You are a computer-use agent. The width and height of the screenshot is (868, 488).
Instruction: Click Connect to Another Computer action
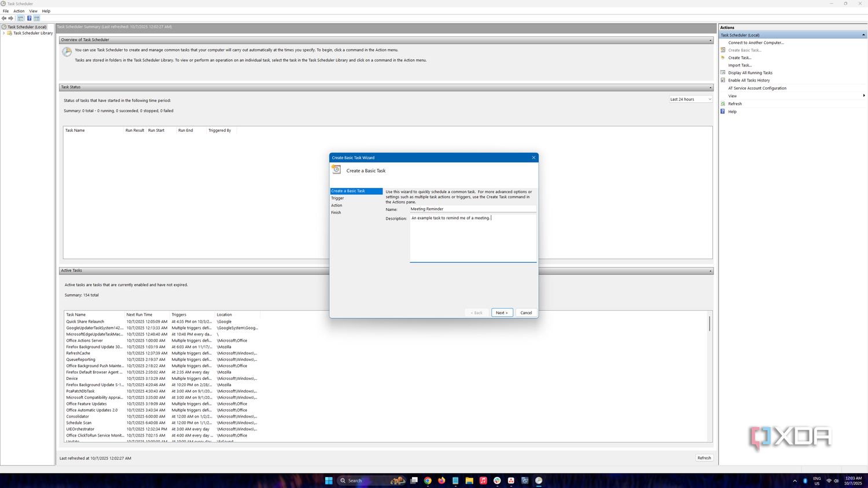pyautogui.click(x=756, y=43)
